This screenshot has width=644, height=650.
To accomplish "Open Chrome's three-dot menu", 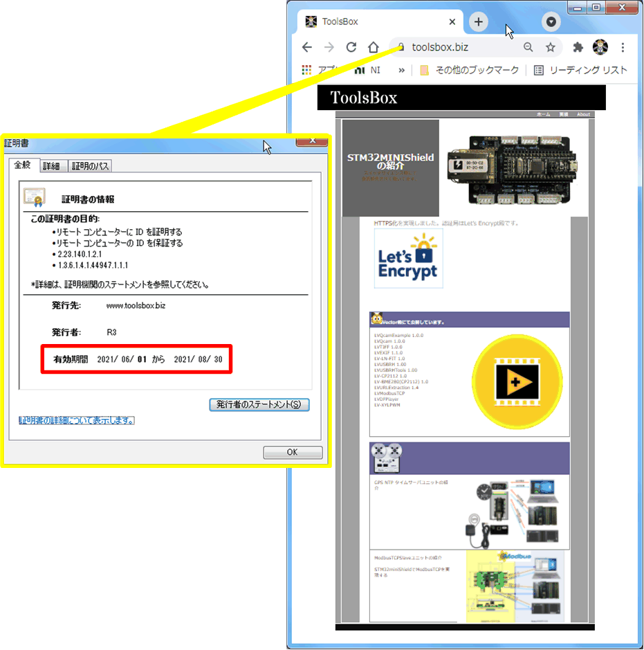I will click(x=623, y=47).
